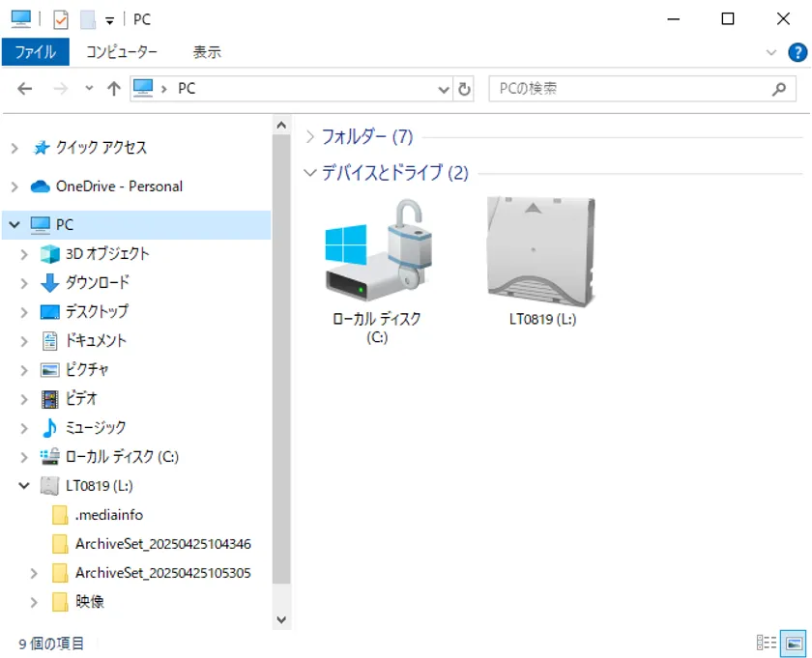Click navigation pane scroll up arrow
812x658 pixels.
click(281, 125)
